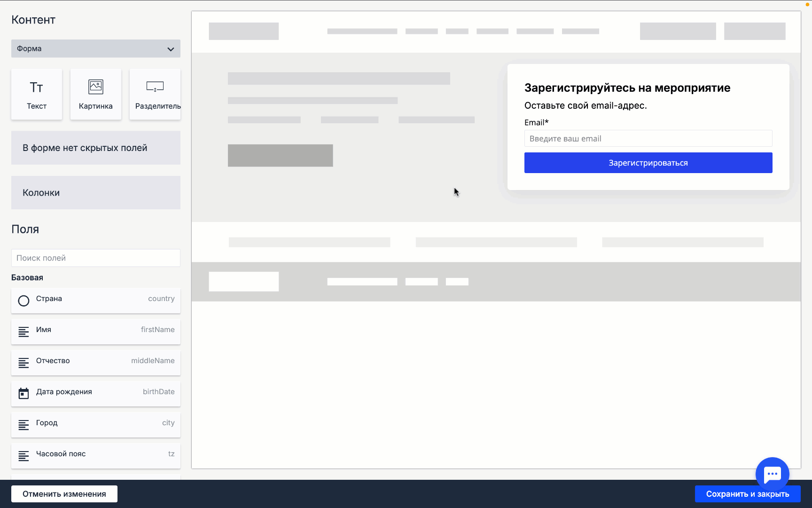Click the Страна radio-circle icon
Screen dimensions: 812x508
pos(23,301)
